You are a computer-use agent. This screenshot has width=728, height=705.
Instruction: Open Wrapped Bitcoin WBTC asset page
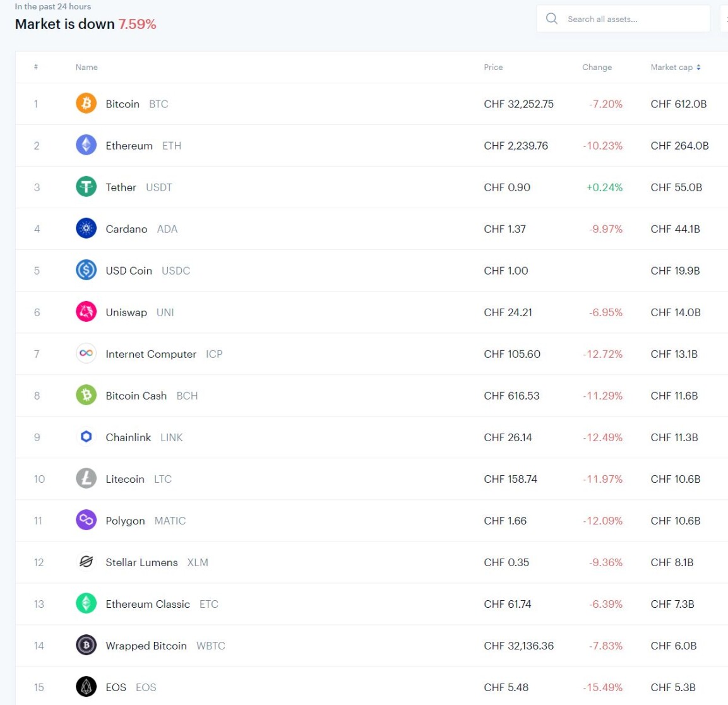(165, 646)
